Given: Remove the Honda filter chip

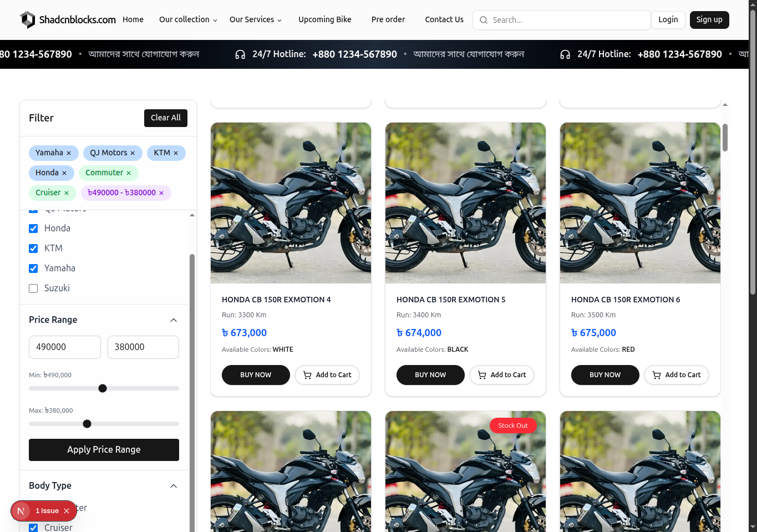Looking at the screenshot, I should [x=64, y=173].
